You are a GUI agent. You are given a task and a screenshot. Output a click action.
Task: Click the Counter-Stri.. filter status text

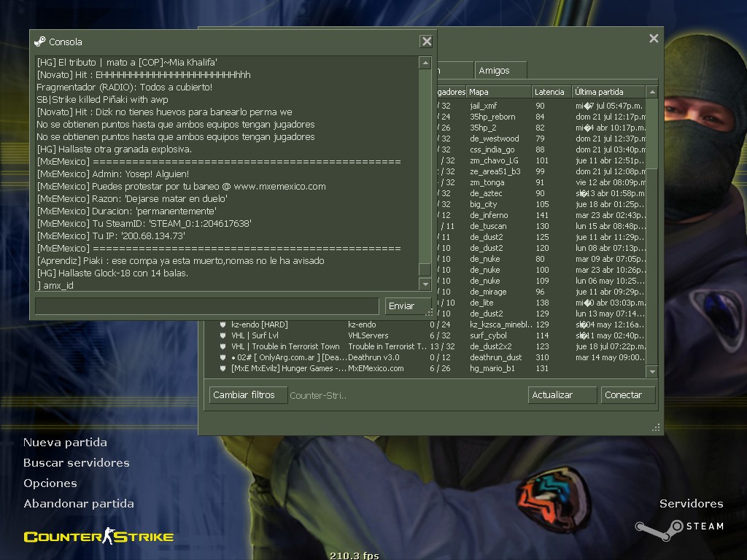(318, 395)
